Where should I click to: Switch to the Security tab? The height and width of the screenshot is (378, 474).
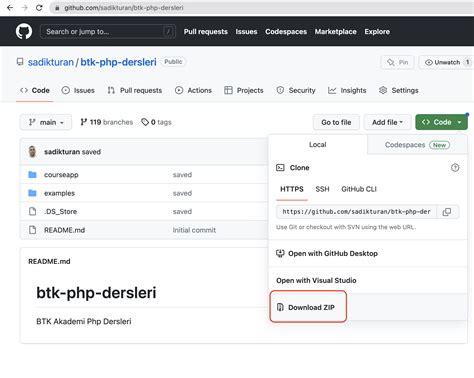click(x=296, y=90)
